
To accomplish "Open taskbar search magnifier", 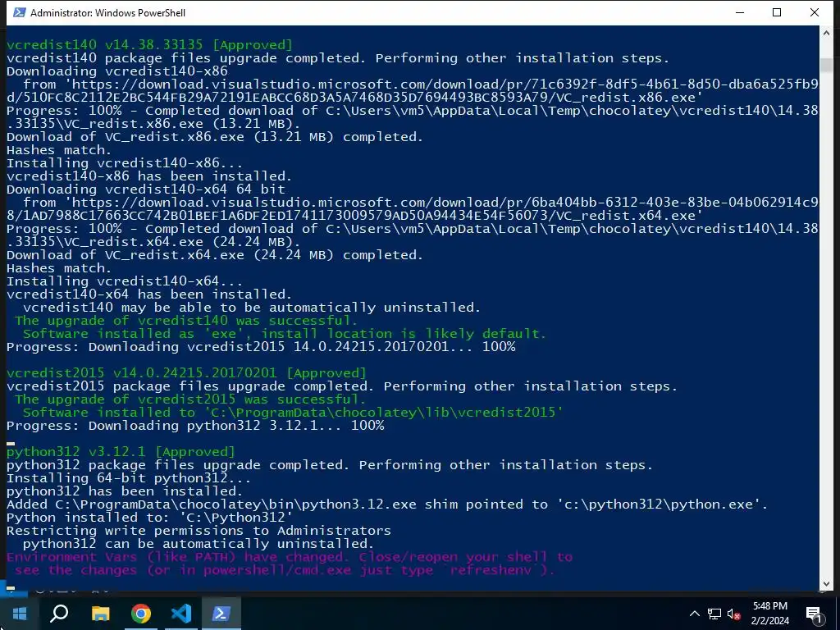I will [x=59, y=614].
